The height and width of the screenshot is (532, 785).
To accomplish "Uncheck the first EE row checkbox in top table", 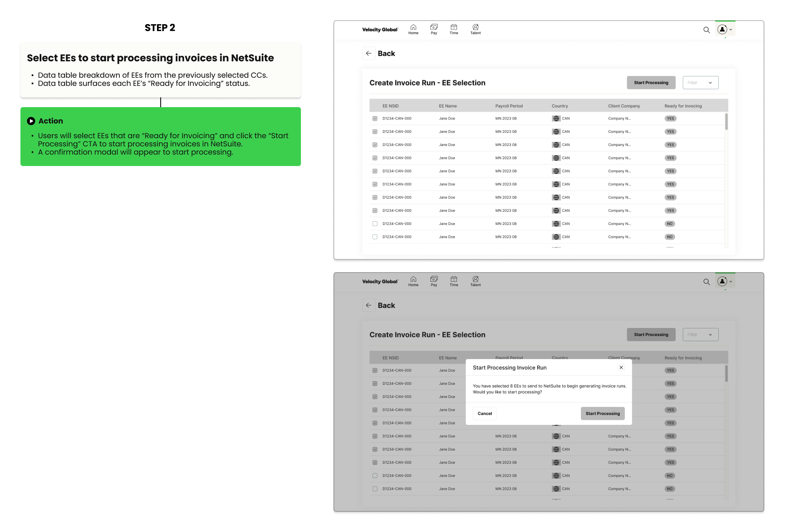I will pyautogui.click(x=375, y=119).
